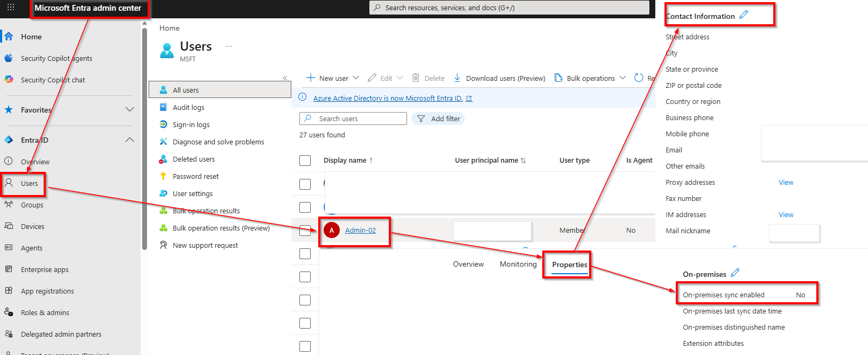The image size is (868, 355).
Task: Select the Overview info icon in the sidebar
Action: pos(9,161)
